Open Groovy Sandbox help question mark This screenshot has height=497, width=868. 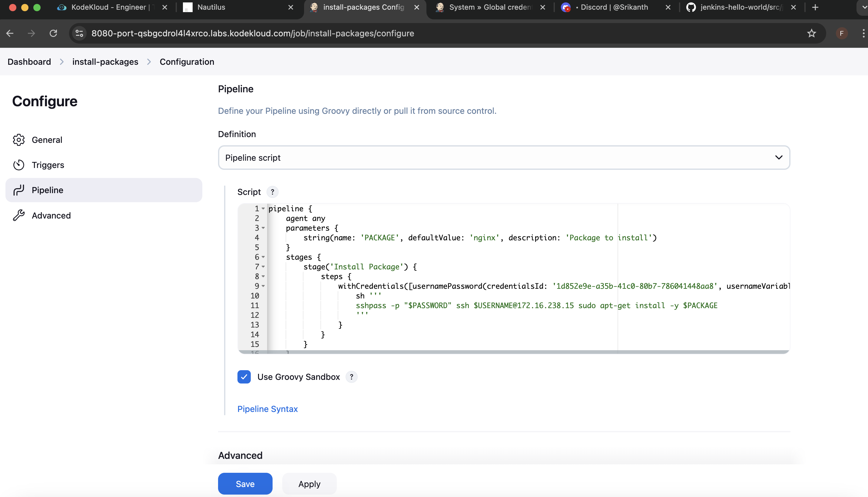tap(351, 377)
